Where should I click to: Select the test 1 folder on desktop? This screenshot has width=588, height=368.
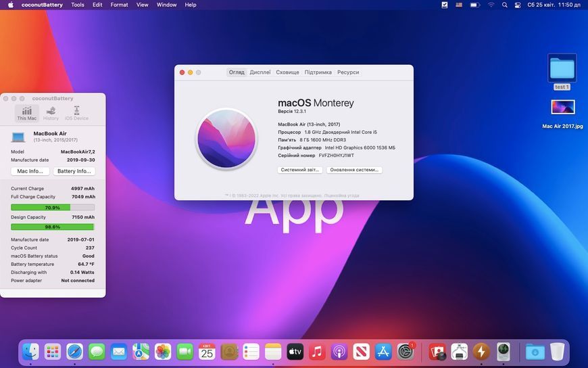pyautogui.click(x=562, y=72)
